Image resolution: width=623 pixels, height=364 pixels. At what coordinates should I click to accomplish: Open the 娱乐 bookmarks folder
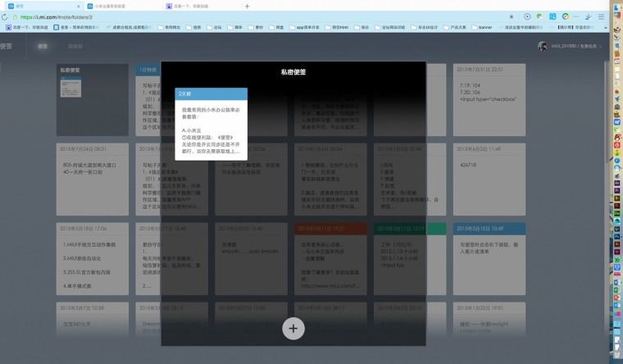pos(362,27)
